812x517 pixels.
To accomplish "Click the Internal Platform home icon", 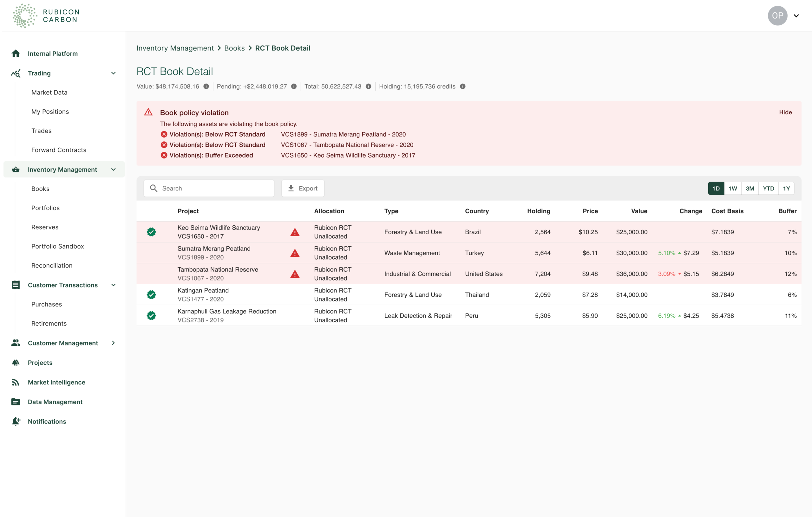I will (16, 54).
